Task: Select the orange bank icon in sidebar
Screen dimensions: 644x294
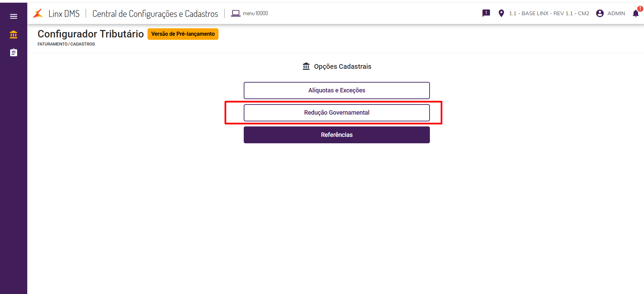Action: 13,34
